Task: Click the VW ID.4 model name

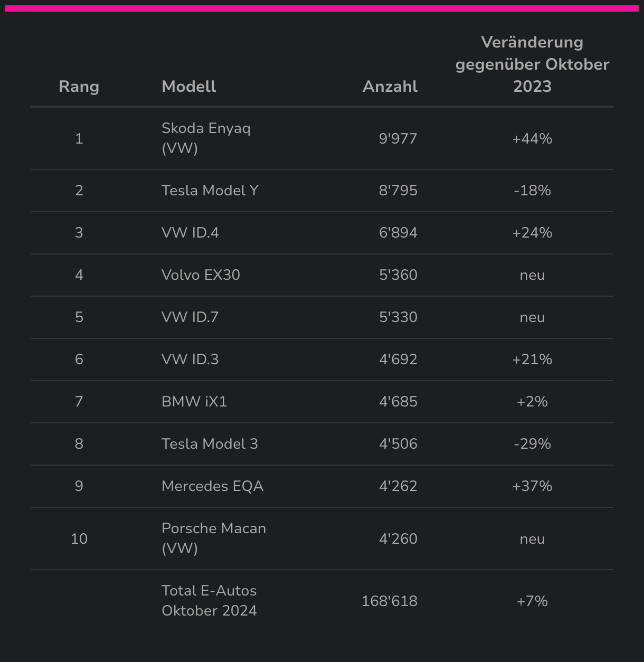Action: pos(190,233)
